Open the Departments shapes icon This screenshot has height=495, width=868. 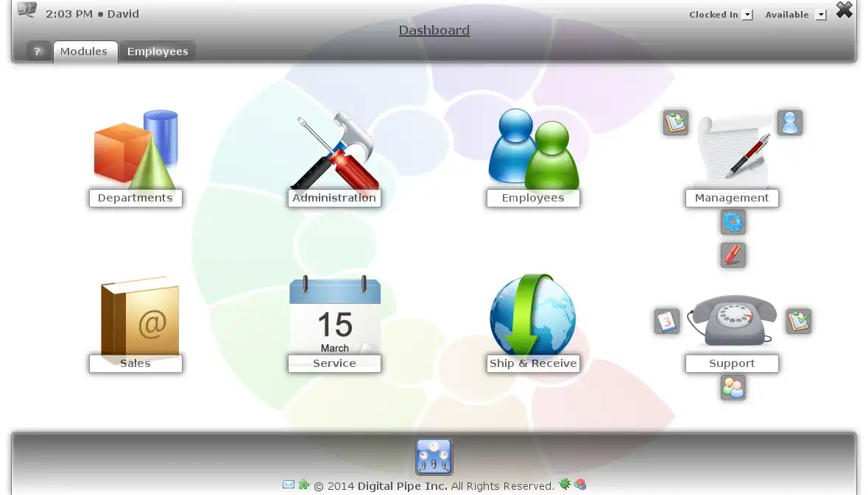tap(136, 149)
